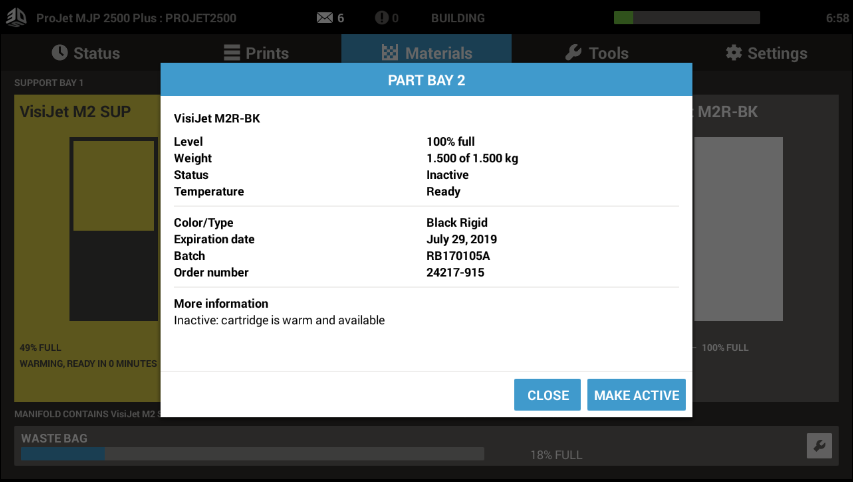Open the Tools tab
853x482 pixels.
[x=596, y=53]
